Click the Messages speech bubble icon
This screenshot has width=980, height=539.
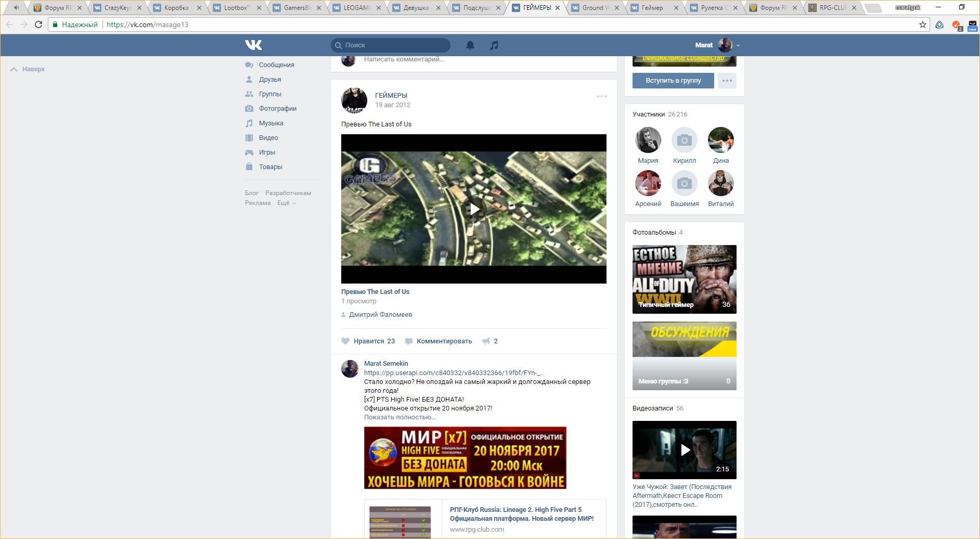point(249,65)
